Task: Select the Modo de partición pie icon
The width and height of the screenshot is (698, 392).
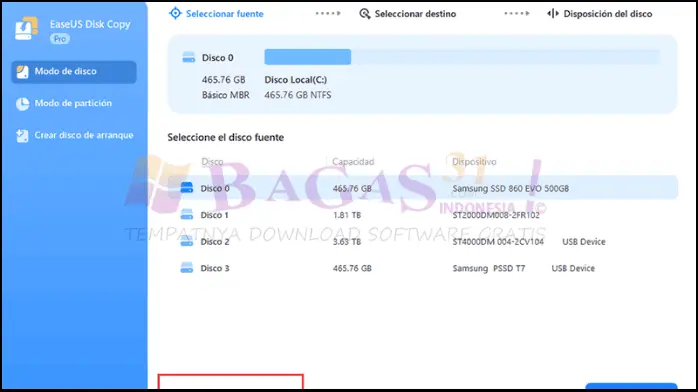Action: pos(22,104)
